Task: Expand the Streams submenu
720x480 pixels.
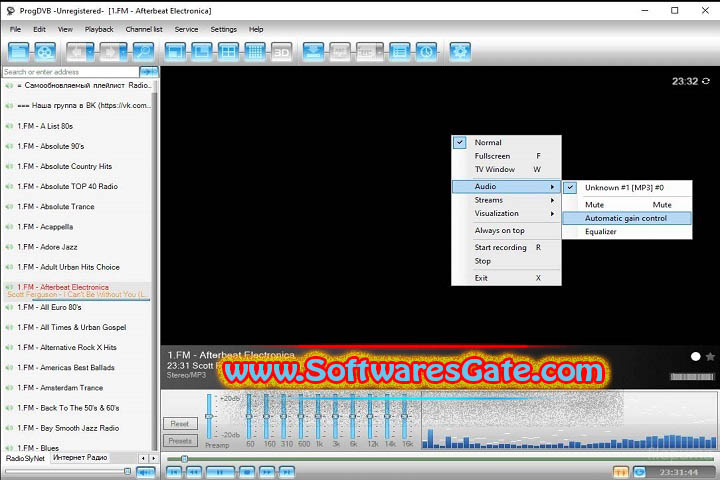Action: pos(506,200)
